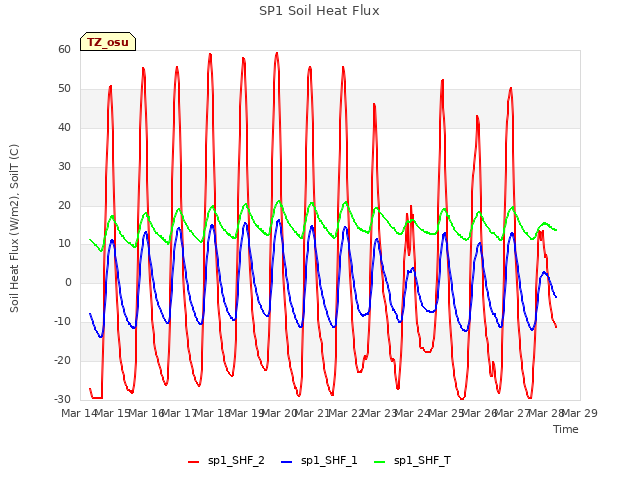Toggle sp1_SHF_2 series in legend
640x480 pixels.
[226, 461]
